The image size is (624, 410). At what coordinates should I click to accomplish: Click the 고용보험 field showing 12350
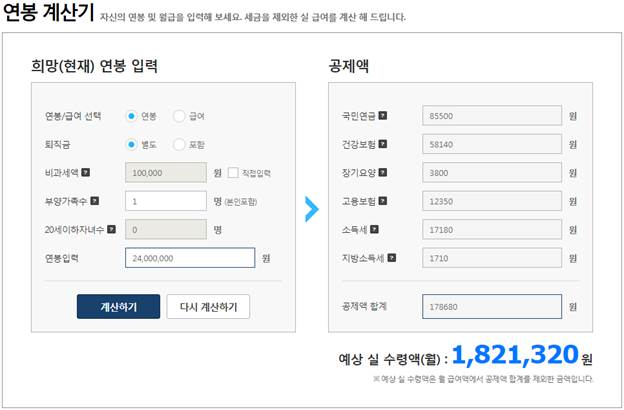[x=492, y=201]
